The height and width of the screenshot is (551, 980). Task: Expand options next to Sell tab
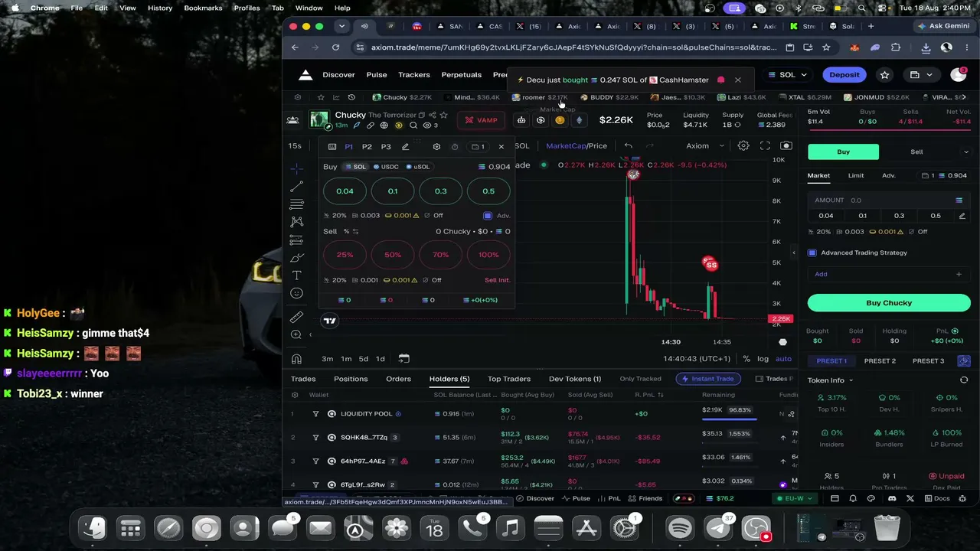coord(965,152)
